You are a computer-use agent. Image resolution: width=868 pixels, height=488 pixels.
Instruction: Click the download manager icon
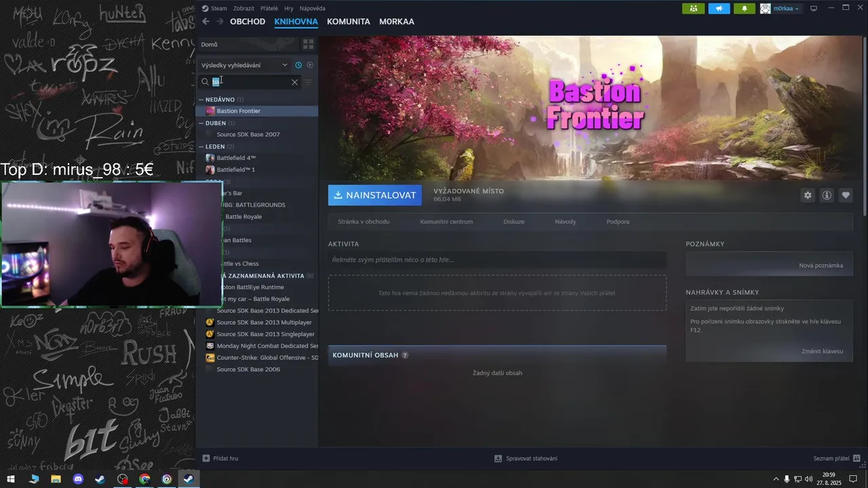click(x=498, y=458)
